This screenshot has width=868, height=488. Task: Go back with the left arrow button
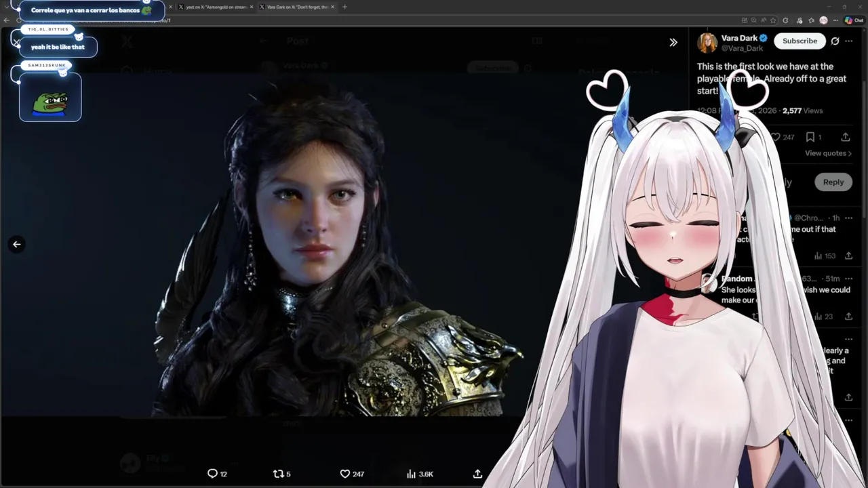tap(17, 245)
